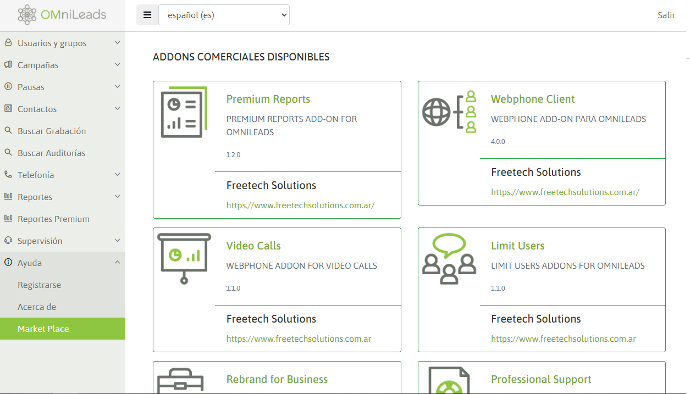Image resolution: width=690 pixels, height=394 pixels.
Task: Toggle the hamburger sidebar menu button
Action: tap(147, 15)
